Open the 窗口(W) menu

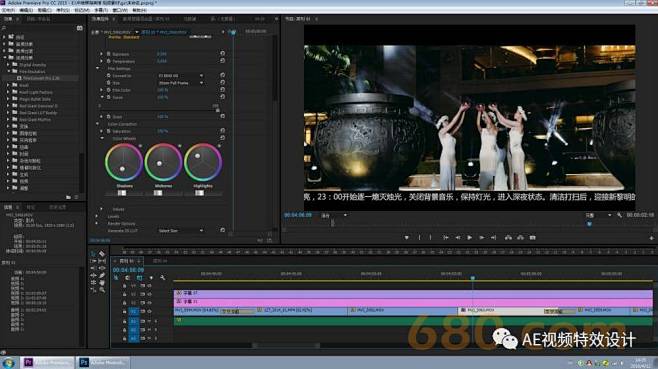coord(120,10)
